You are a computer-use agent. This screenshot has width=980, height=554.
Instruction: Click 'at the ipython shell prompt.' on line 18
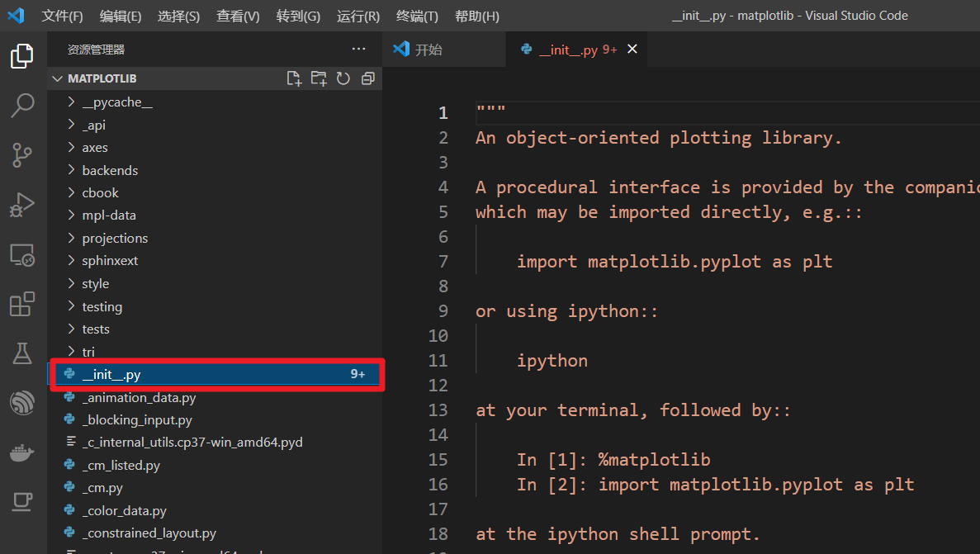(618, 534)
